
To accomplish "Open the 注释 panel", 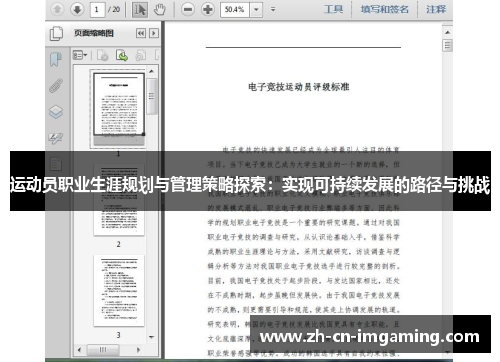I will click(436, 9).
